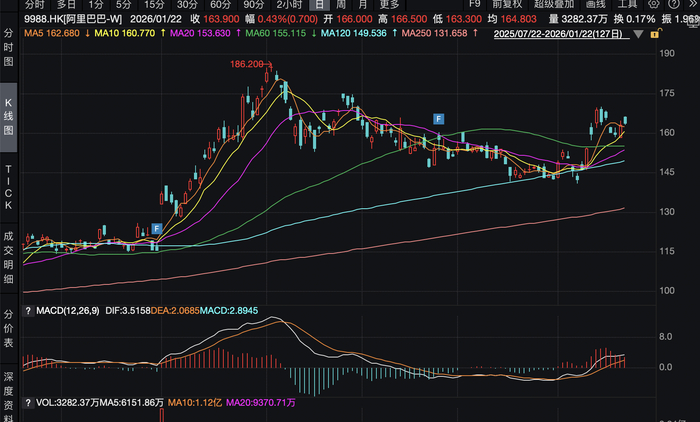Image resolution: width=700 pixels, height=422 pixels.
Task: Click the F marker near 160 level
Action: pos(438,119)
